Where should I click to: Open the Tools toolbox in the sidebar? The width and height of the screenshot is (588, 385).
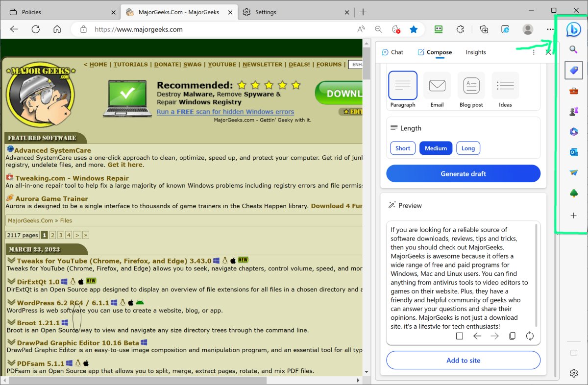pos(573,91)
